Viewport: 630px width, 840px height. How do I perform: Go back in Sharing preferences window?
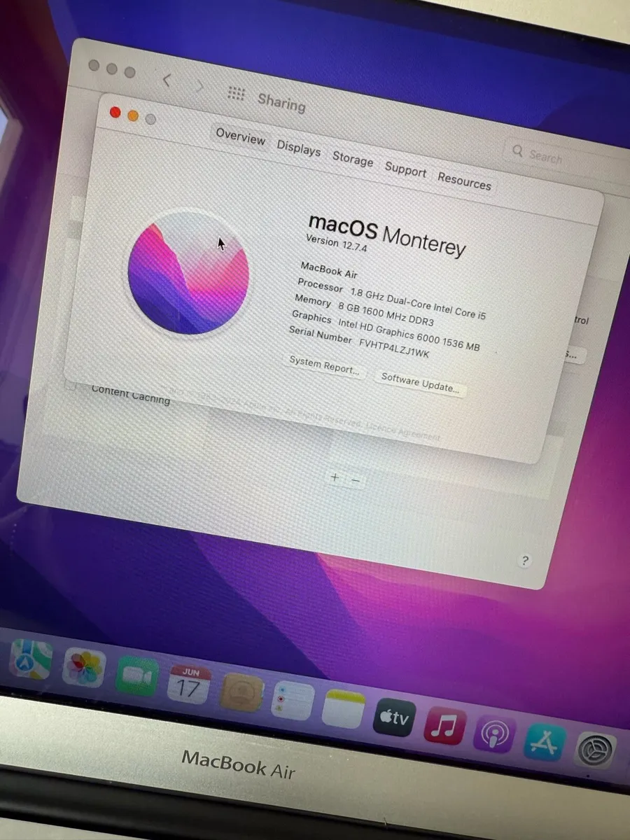click(167, 80)
